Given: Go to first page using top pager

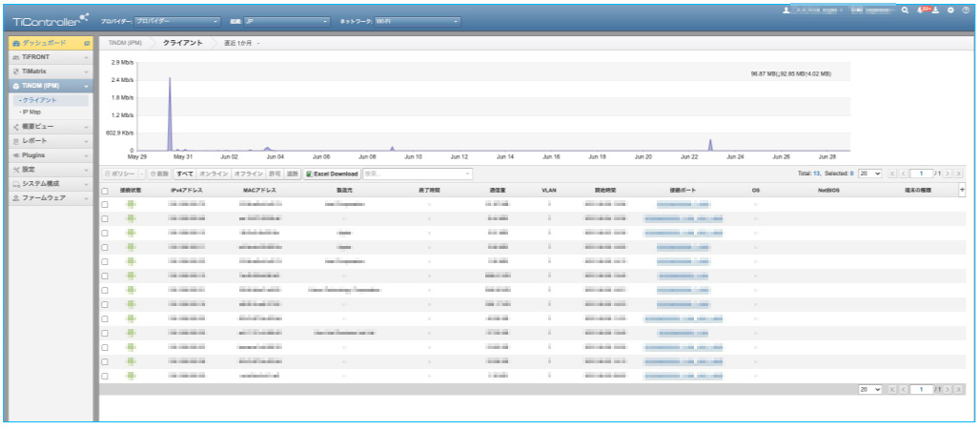Looking at the screenshot, I should pyautogui.click(x=892, y=174).
